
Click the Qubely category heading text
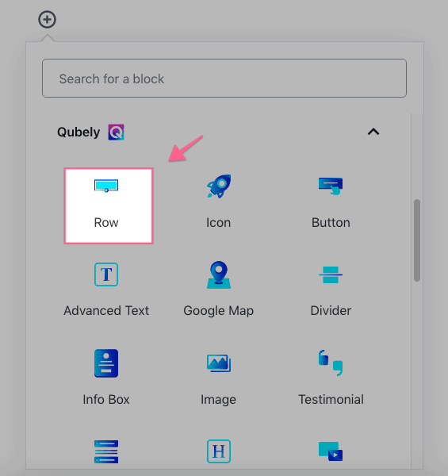(78, 132)
